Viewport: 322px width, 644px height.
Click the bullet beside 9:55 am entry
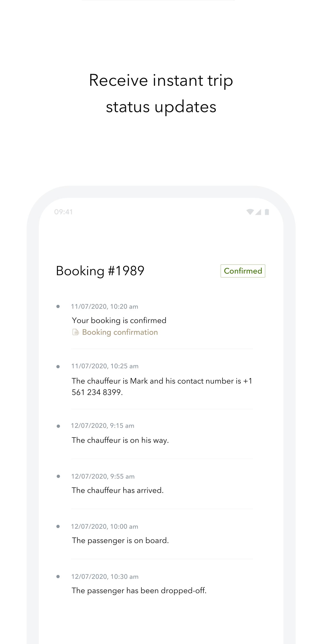click(58, 476)
